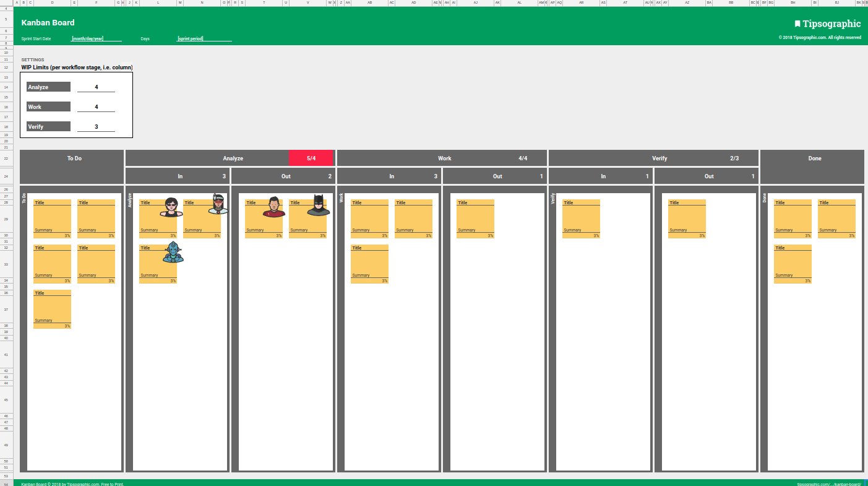This screenshot has width=868, height=486.
Task: Click the Tipsographic bookmark logo in the header
Action: click(x=796, y=23)
